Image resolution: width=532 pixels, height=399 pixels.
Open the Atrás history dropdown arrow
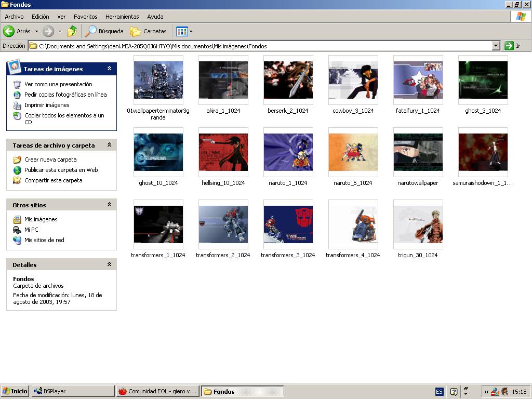coord(36,31)
